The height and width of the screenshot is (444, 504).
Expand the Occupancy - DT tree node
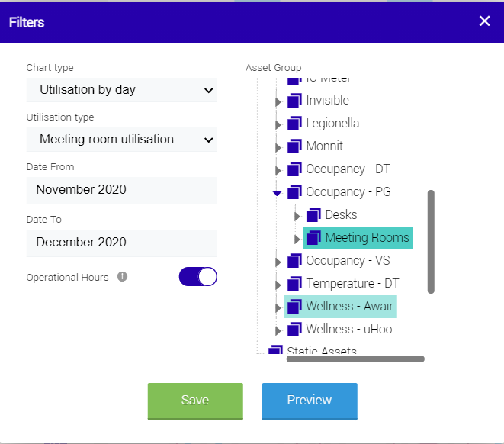(278, 170)
